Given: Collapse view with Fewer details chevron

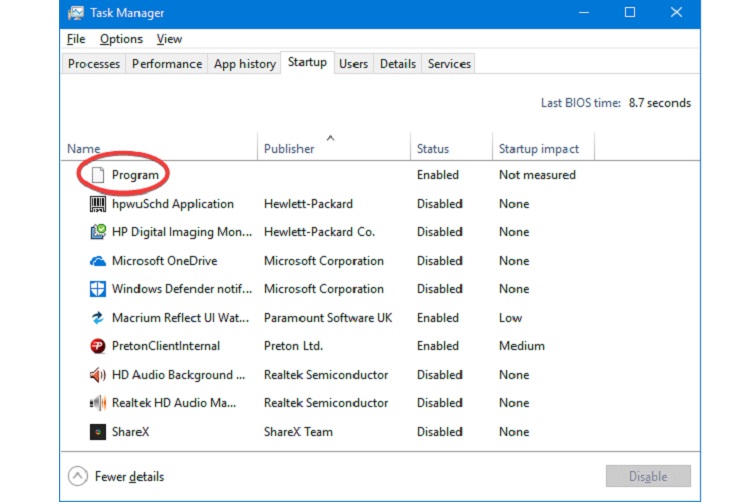Looking at the screenshot, I should coord(78,477).
